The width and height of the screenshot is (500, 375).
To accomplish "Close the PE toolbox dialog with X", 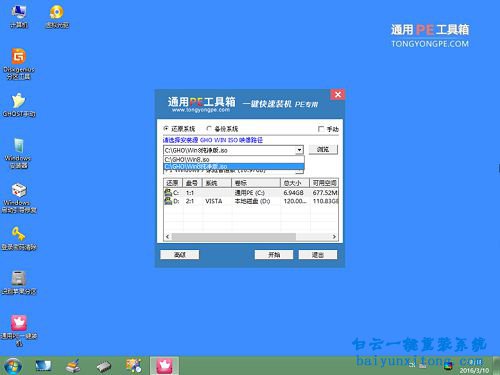I will point(338,95).
